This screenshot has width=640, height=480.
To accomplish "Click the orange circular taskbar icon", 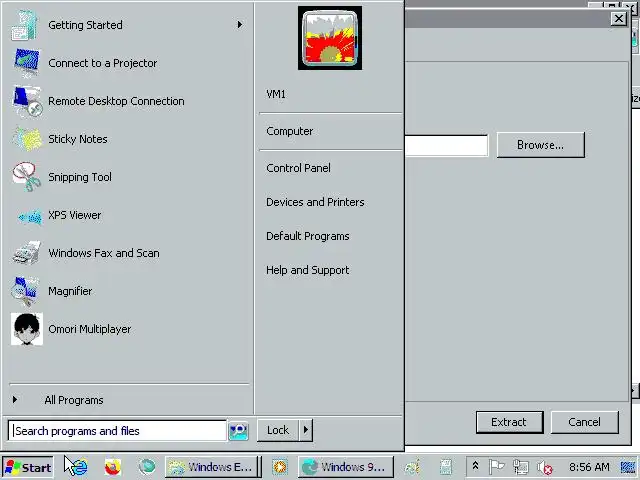I will [x=280, y=467].
